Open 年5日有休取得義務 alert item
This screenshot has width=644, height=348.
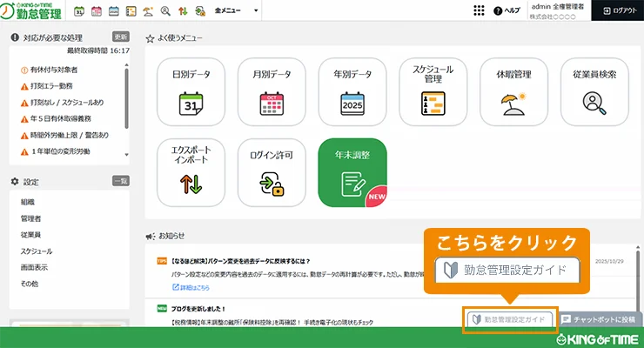coord(56,119)
